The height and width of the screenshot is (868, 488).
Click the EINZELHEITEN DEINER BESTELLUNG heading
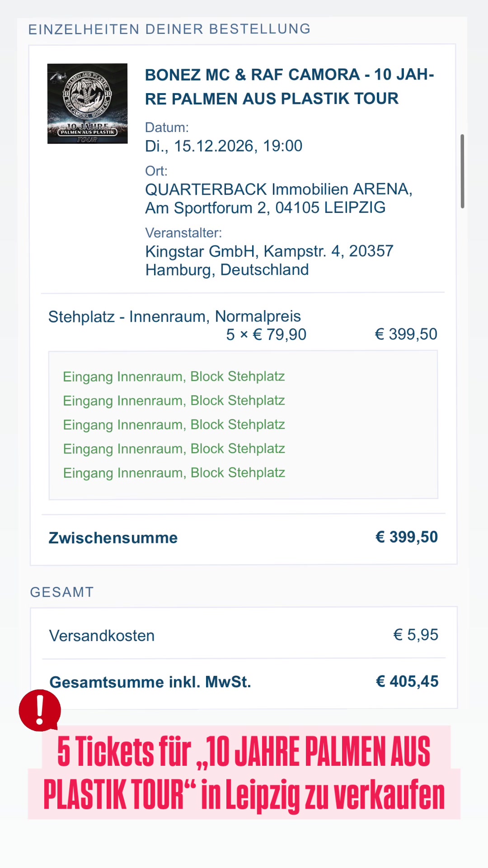169,29
